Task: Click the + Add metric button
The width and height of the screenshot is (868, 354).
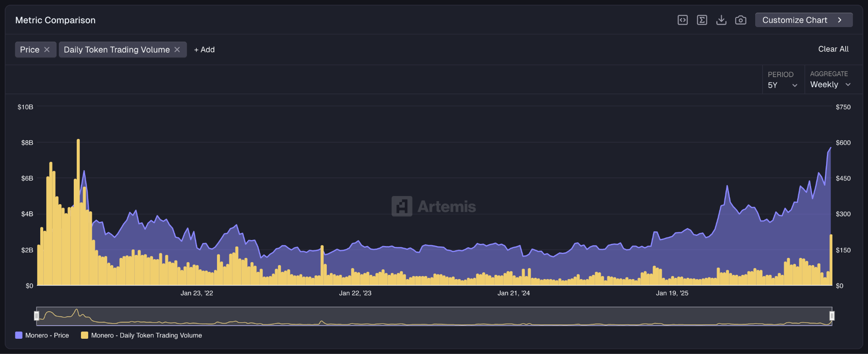Action: coord(204,50)
